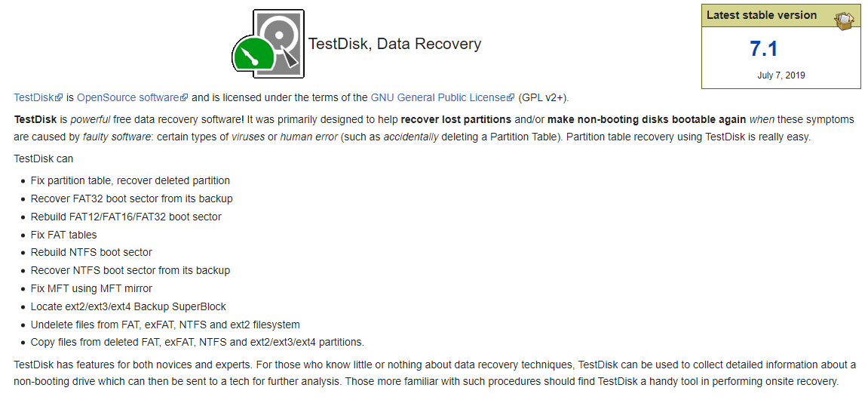The height and width of the screenshot is (400, 868).
Task: Open the TestDisk hyperlink
Action: pyautogui.click(x=34, y=97)
